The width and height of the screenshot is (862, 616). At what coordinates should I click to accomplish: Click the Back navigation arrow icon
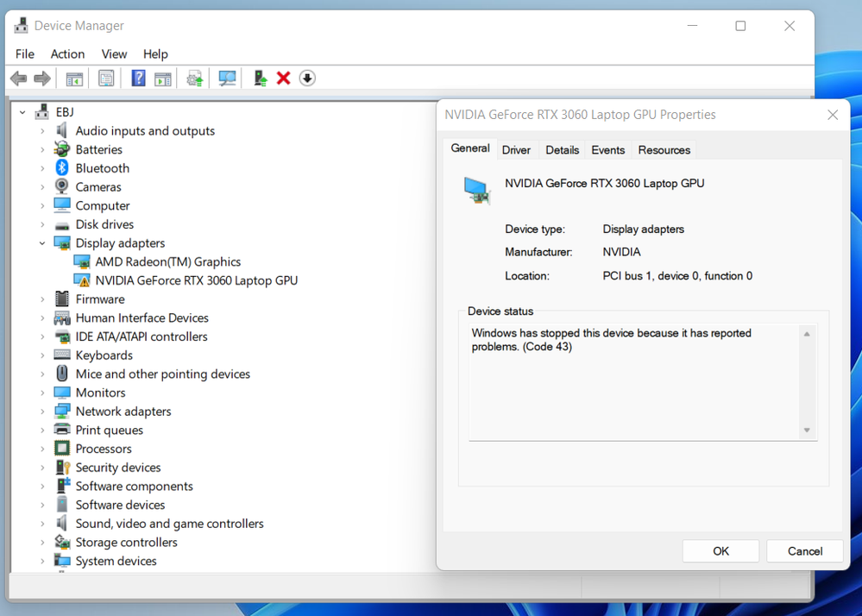pos(17,78)
